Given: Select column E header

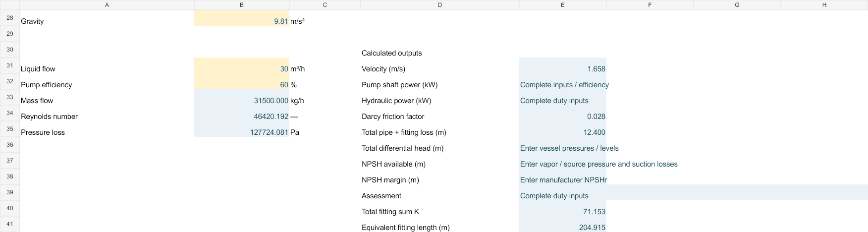Looking at the screenshot, I should (563, 5).
